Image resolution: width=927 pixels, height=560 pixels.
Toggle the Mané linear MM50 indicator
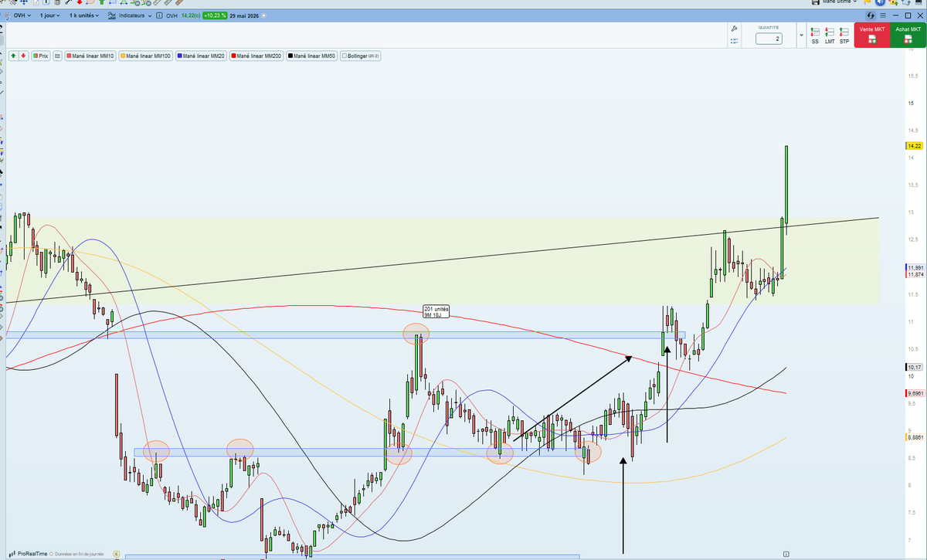(x=313, y=56)
